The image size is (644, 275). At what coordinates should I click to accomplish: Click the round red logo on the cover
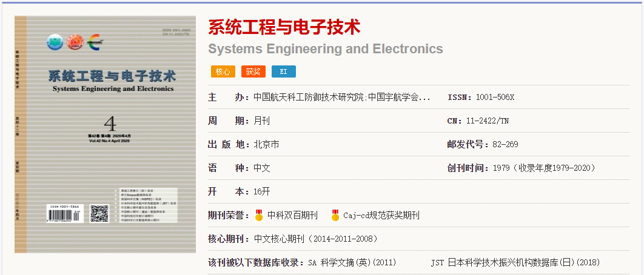[x=75, y=42]
